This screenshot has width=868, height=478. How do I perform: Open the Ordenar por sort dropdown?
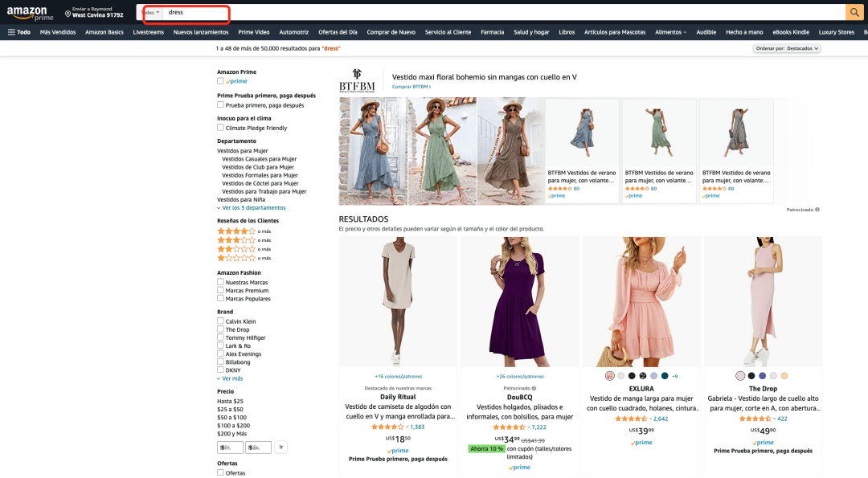(x=786, y=48)
